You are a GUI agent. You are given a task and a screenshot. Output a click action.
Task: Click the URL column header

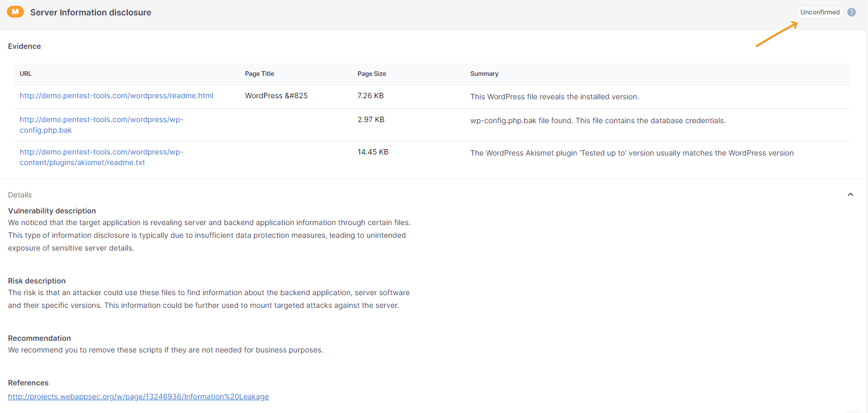click(x=25, y=74)
